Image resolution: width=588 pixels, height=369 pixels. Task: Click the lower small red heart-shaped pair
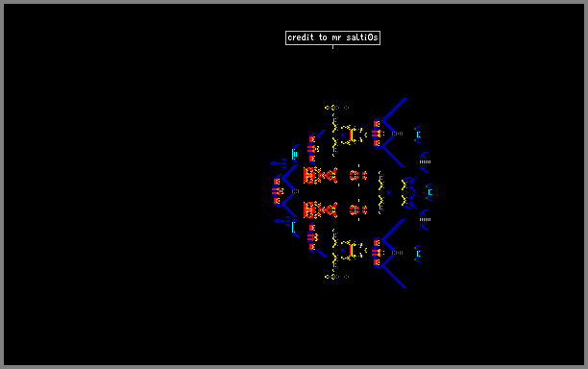(x=358, y=209)
